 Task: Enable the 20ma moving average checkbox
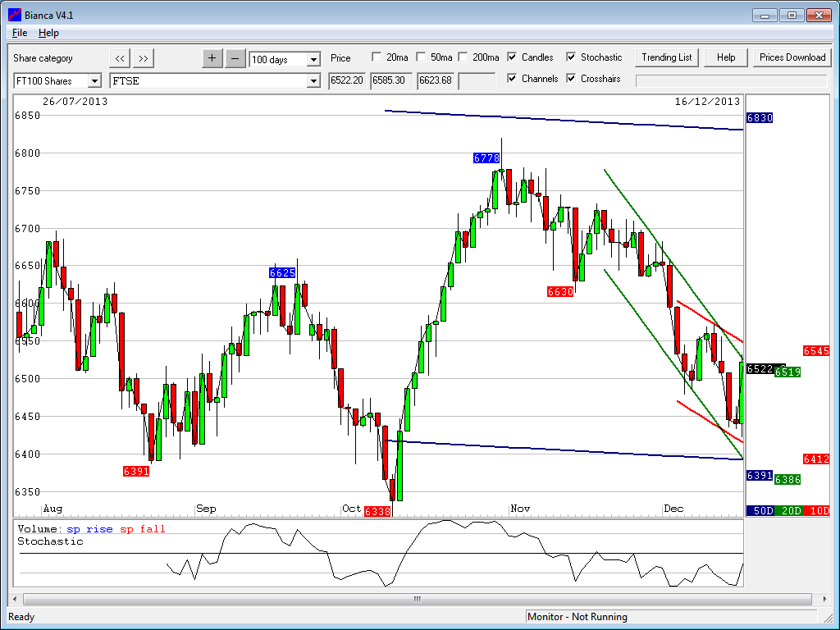click(377, 57)
